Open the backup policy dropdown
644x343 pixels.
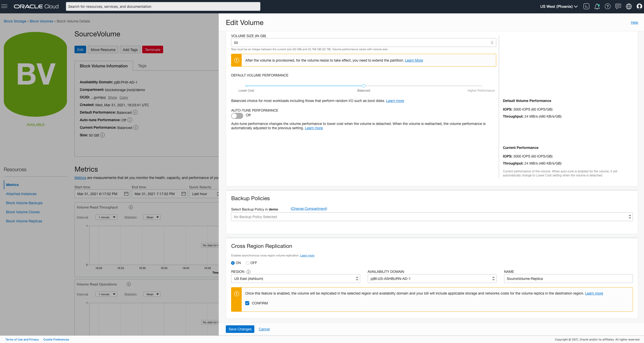(x=432, y=217)
